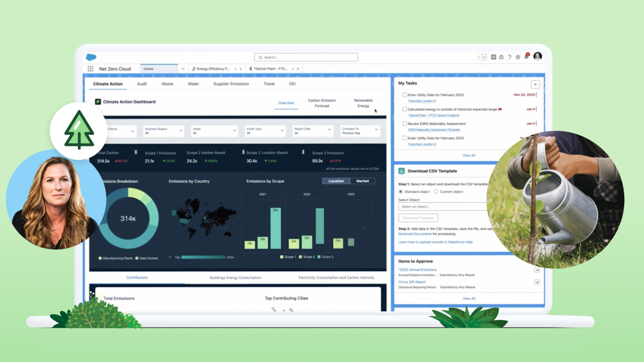Close the Energy Efficiency workspace tab

(x=240, y=69)
